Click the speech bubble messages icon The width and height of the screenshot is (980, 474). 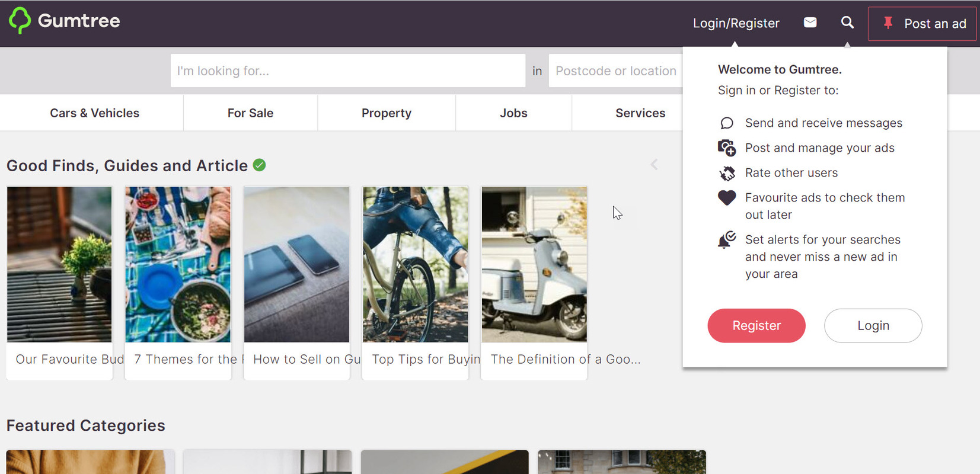pos(727,123)
